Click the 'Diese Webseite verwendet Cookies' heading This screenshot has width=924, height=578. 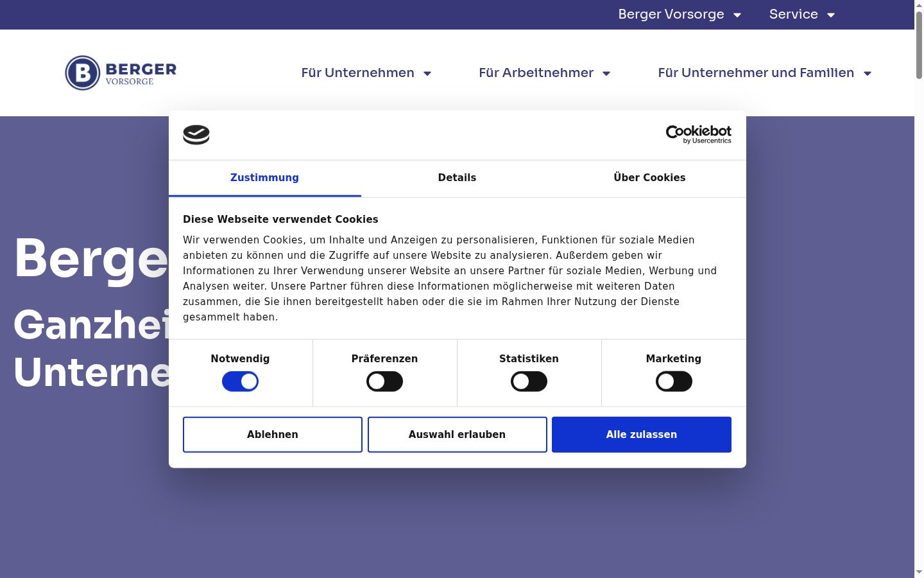280,220
